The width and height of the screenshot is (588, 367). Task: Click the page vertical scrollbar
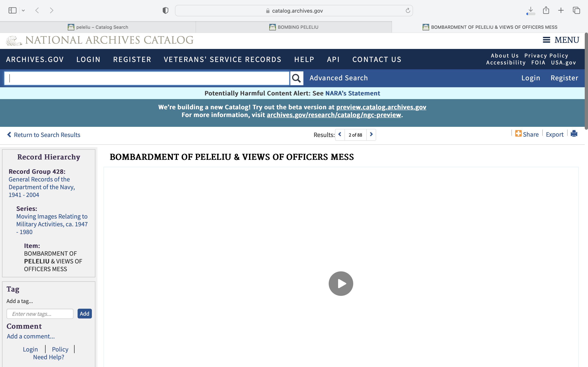(x=586, y=81)
